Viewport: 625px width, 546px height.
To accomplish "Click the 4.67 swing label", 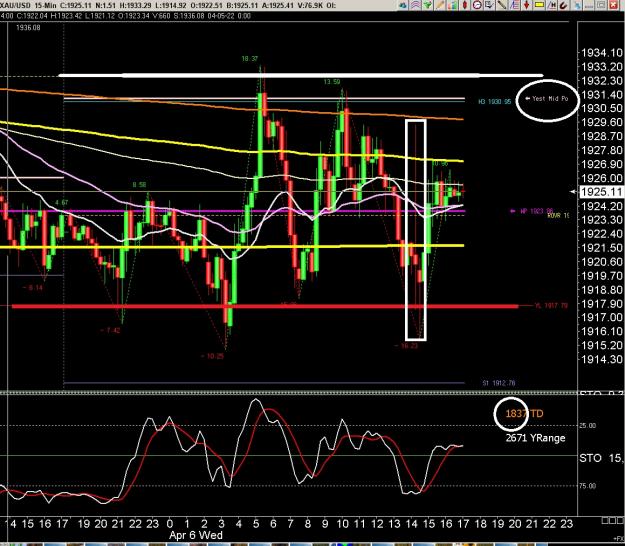I will pos(62,202).
